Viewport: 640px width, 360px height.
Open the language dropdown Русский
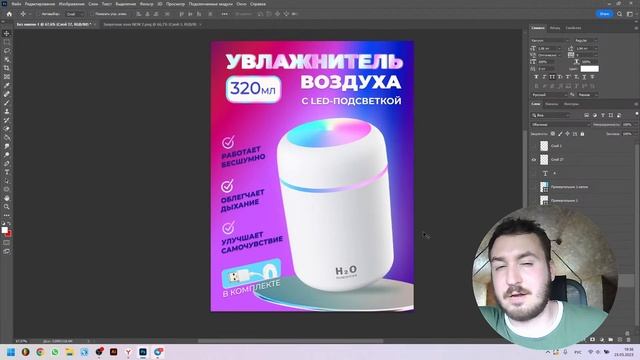[x=549, y=95]
